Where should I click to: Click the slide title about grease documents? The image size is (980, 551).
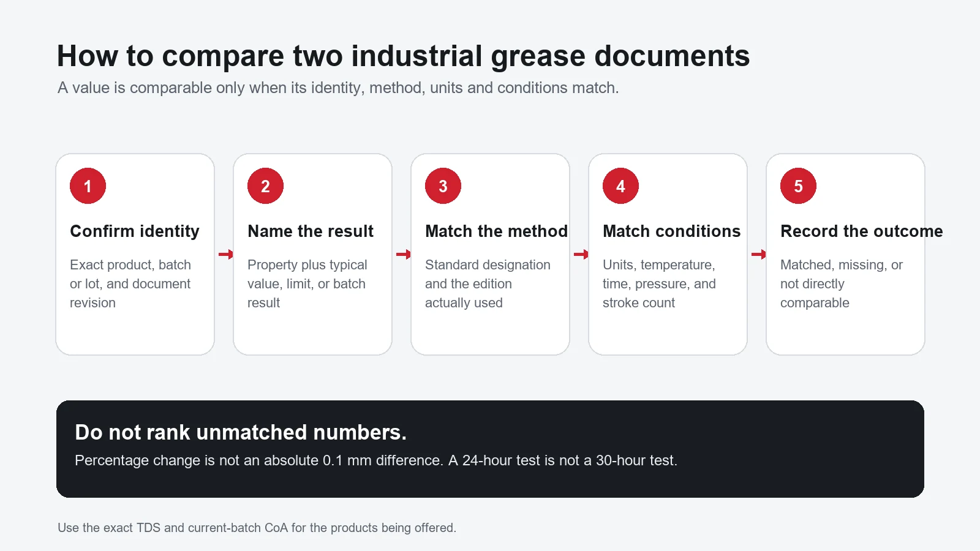tap(403, 56)
